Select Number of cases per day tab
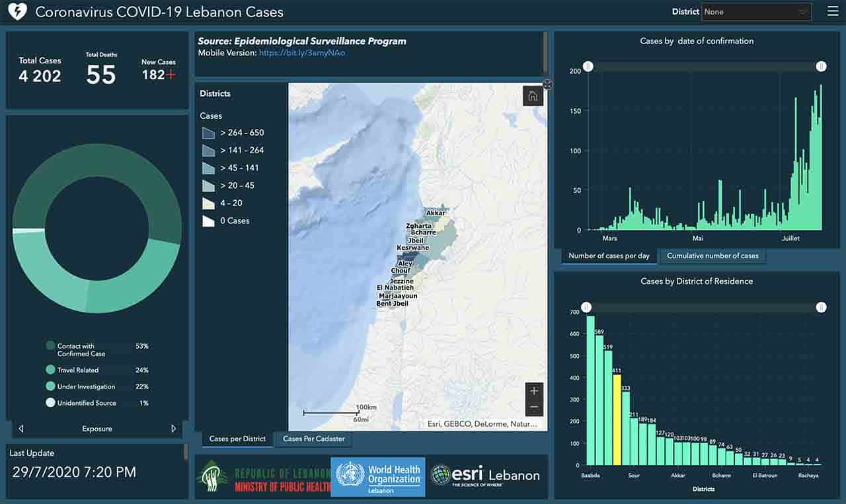This screenshot has height=504, width=846. click(x=609, y=256)
